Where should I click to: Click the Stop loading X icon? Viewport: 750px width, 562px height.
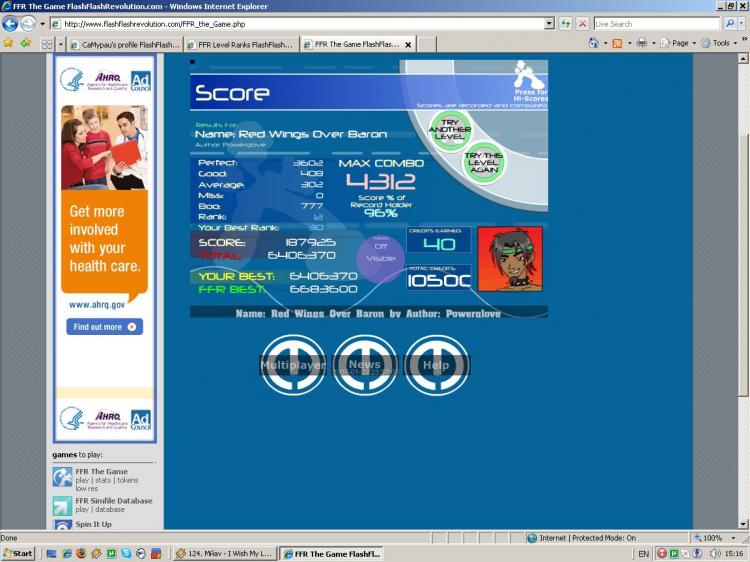pyautogui.click(x=581, y=23)
